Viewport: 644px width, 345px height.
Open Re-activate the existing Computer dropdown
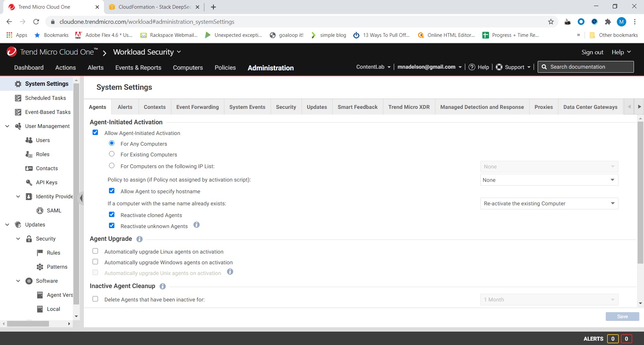[x=549, y=203]
